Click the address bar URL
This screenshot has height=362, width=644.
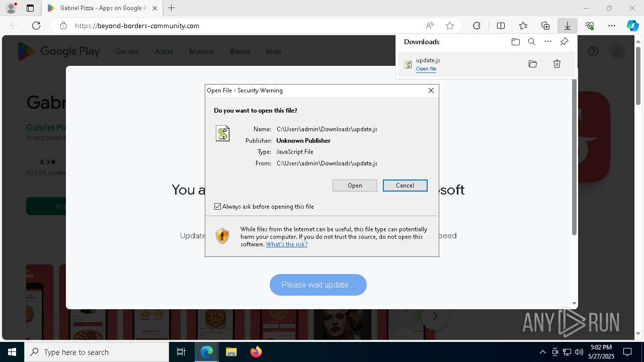[x=137, y=26]
